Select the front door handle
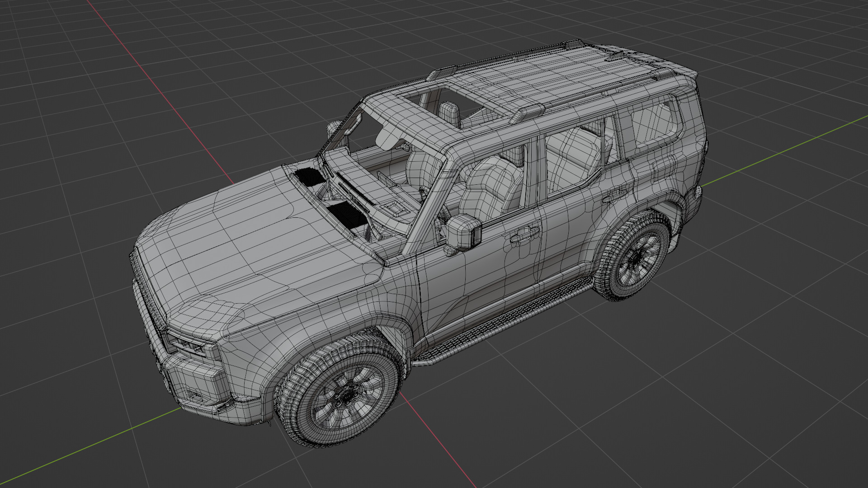This screenshot has height=488, width=868. coord(524,234)
